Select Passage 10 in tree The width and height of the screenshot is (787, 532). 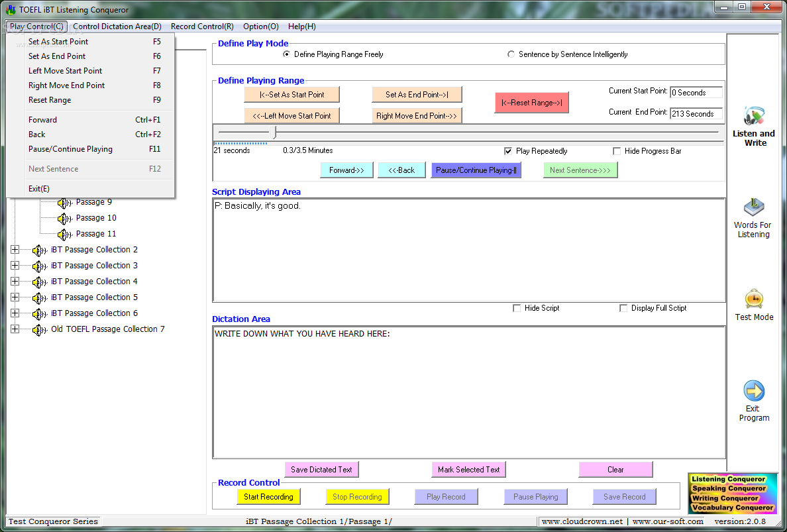tap(96, 218)
